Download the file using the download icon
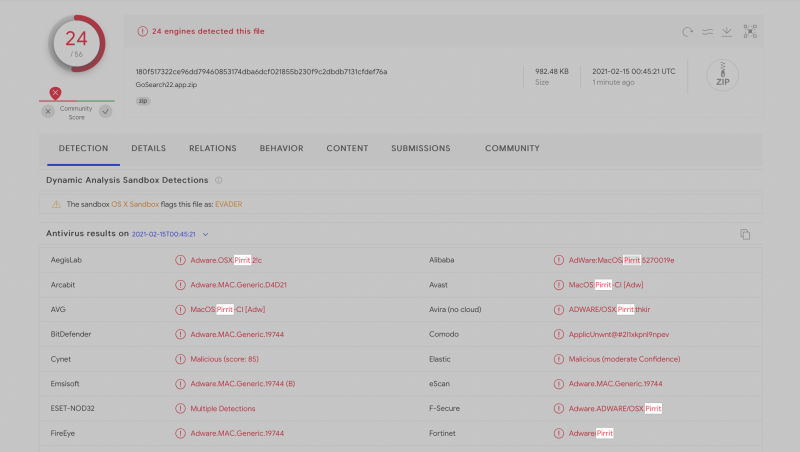This screenshot has height=452, width=800. (x=727, y=32)
